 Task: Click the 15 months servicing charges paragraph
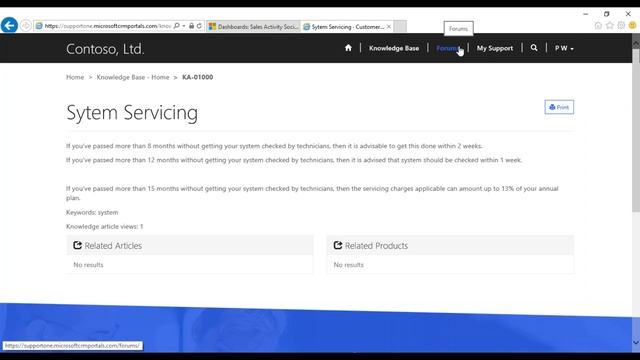pyautogui.click(x=312, y=193)
